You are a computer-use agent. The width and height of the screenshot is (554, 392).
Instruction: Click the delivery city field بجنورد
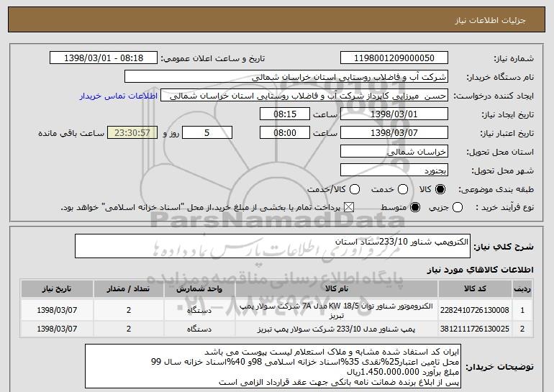pos(394,170)
